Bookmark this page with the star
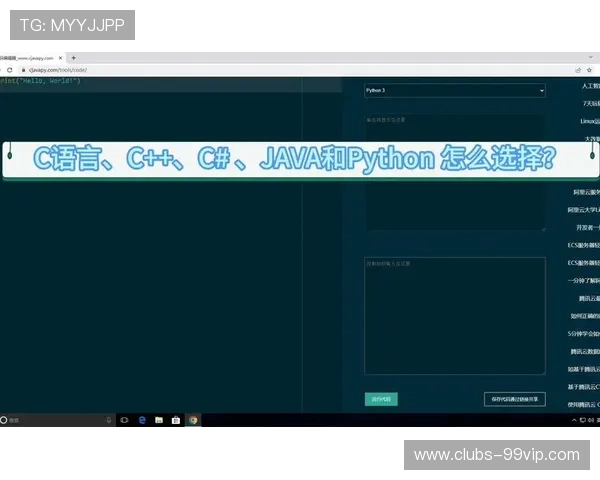 click(589, 70)
